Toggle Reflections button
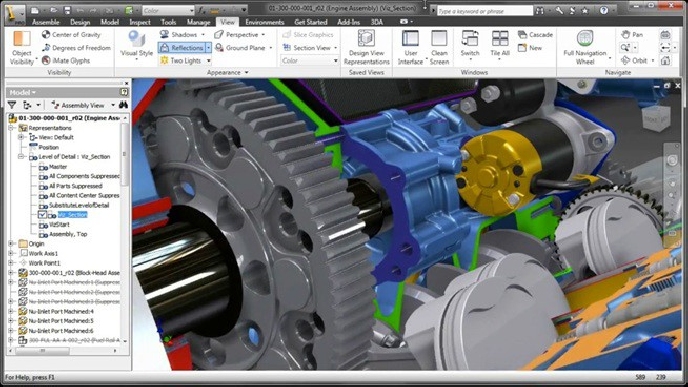The image size is (688, 387). point(182,47)
